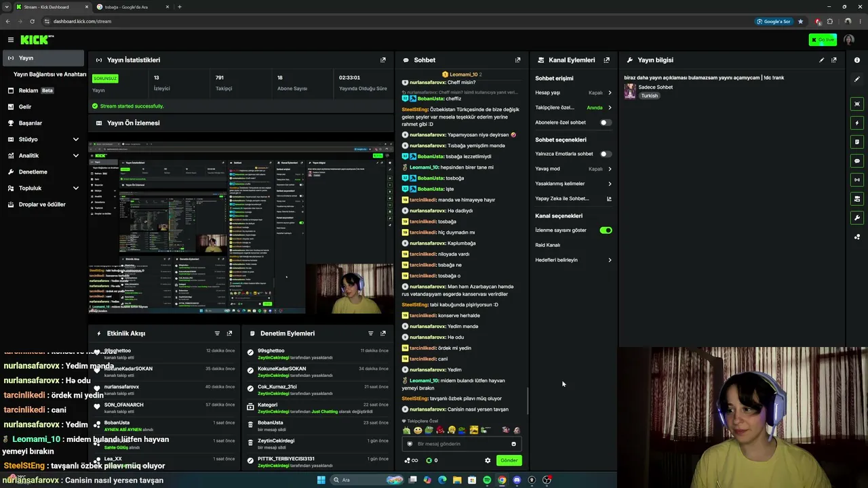
Task: Open chat settings gear icon
Action: [488, 460]
